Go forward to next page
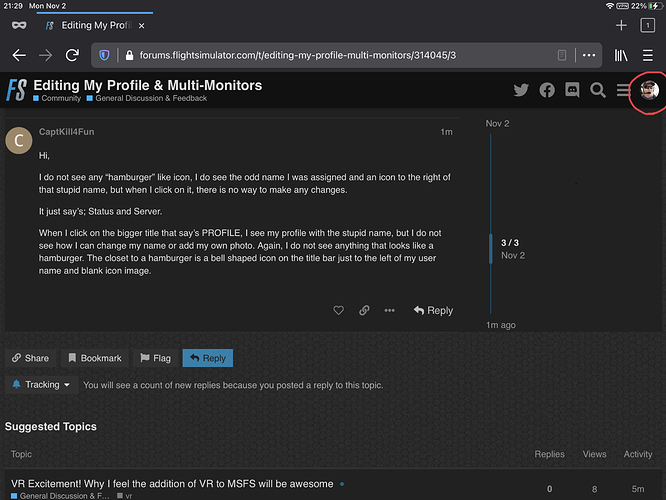The width and height of the screenshot is (666, 500). [45, 55]
